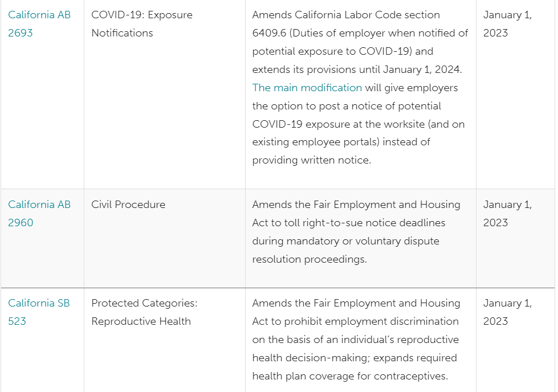Screen dimensions: 558x392
Task: Click the "resolution proceedings." text
Action: tap(309, 259)
